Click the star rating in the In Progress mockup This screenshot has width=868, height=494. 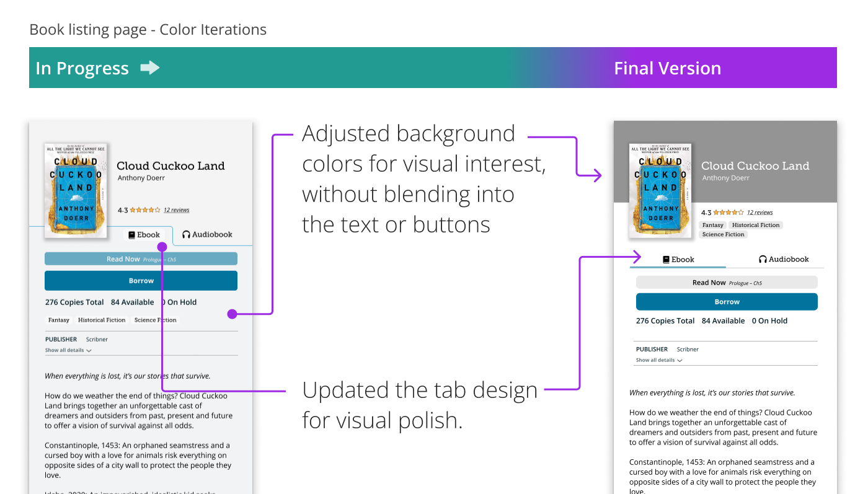(x=145, y=210)
